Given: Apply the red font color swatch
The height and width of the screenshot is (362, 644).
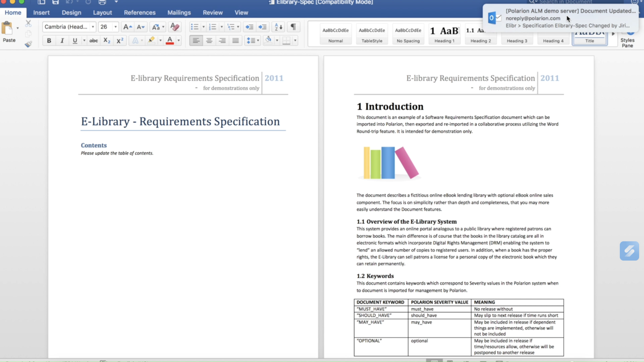Looking at the screenshot, I should [169, 41].
